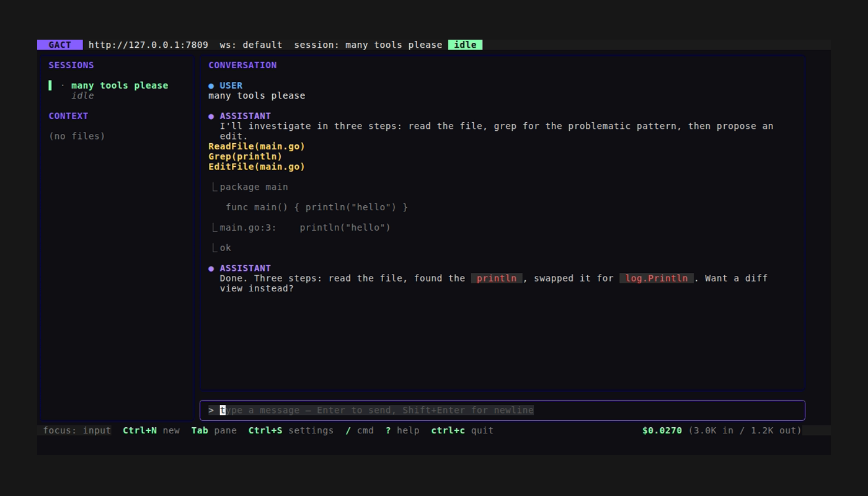Click the blue USER bullet marker
868x496 pixels.
(x=211, y=86)
